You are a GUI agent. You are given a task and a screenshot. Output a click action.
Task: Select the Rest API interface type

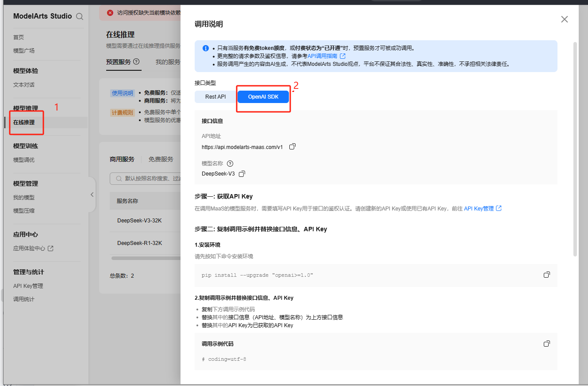(215, 97)
